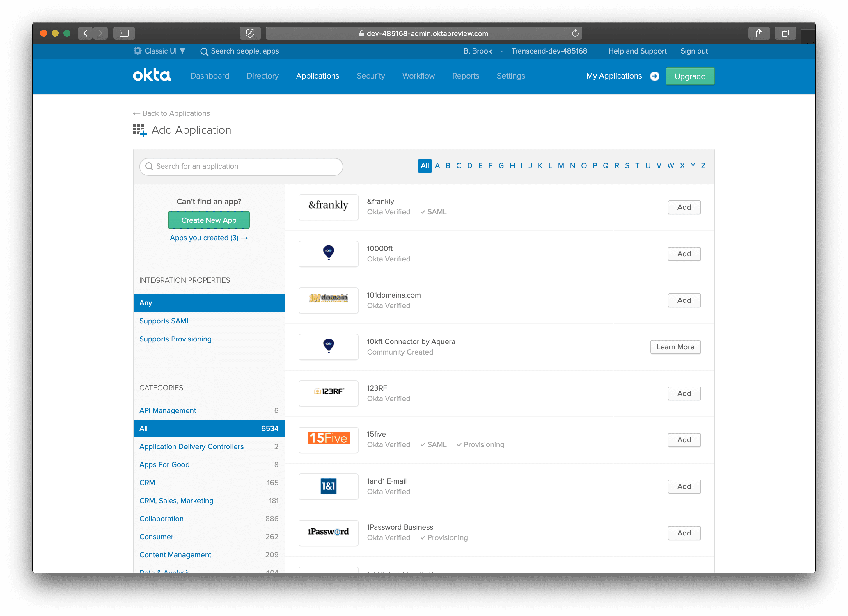Open the Directory menu
The width and height of the screenshot is (848, 616).
click(x=262, y=76)
